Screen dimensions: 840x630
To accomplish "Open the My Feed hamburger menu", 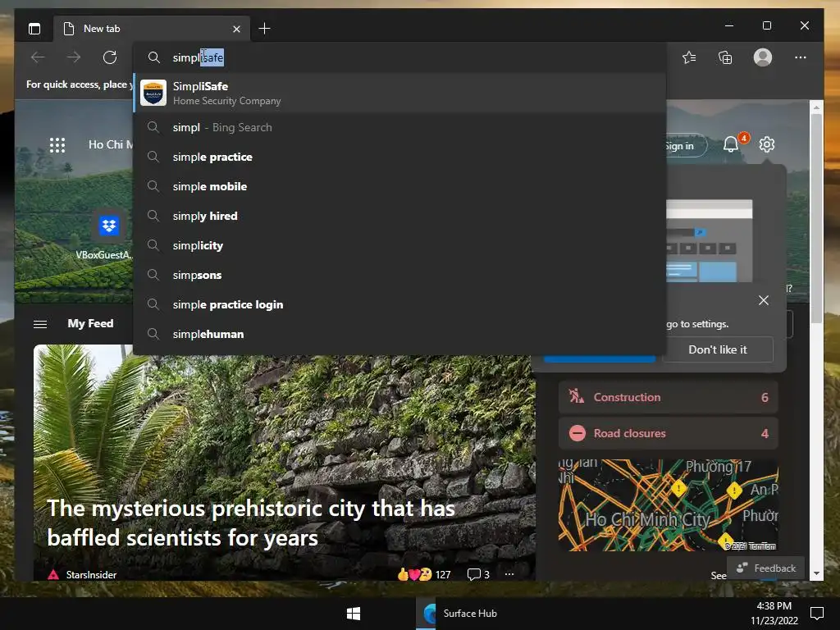I will [40, 324].
